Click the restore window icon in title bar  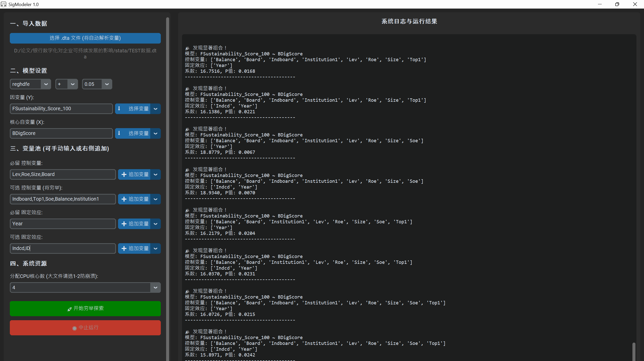[617, 4]
